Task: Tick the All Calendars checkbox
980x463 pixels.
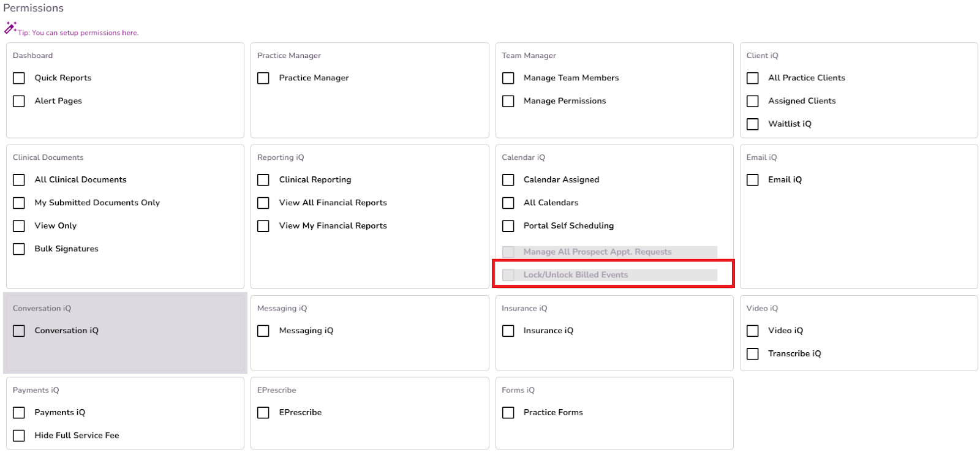Action: (x=508, y=203)
